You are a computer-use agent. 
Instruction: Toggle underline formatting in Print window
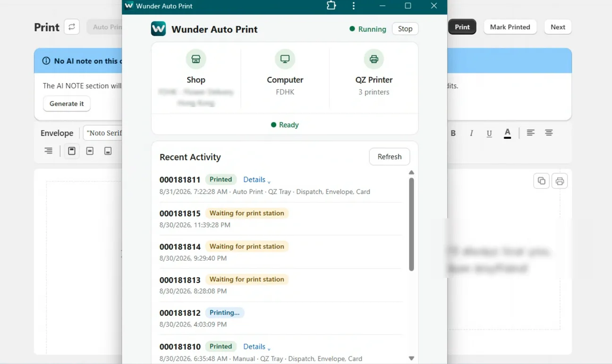pyautogui.click(x=489, y=134)
